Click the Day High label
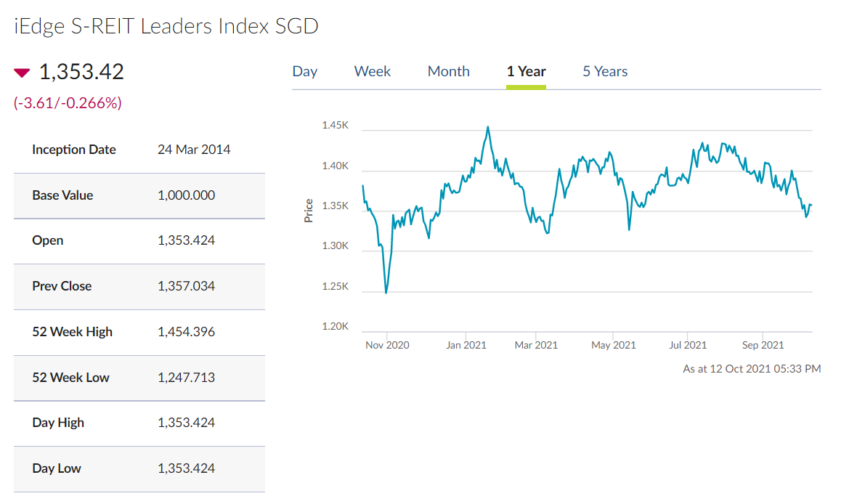857x504 pixels. point(58,423)
